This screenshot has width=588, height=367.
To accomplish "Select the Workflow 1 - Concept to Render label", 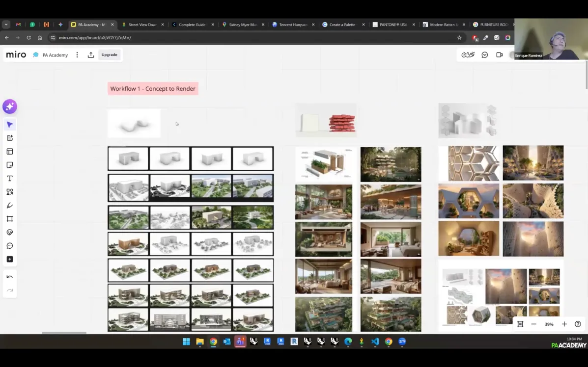I will coord(153,89).
